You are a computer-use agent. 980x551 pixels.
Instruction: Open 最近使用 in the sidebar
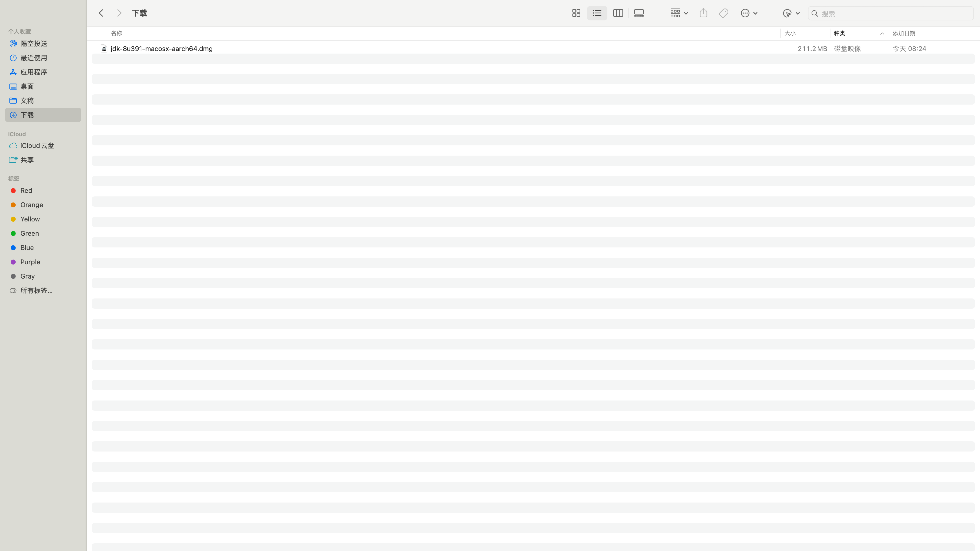click(x=43, y=58)
